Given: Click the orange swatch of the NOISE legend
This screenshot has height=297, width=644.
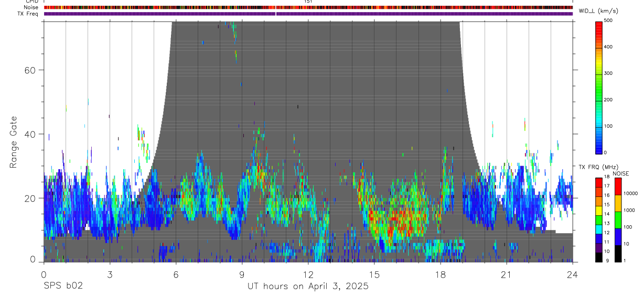Looking at the screenshot, I should [x=618, y=202].
